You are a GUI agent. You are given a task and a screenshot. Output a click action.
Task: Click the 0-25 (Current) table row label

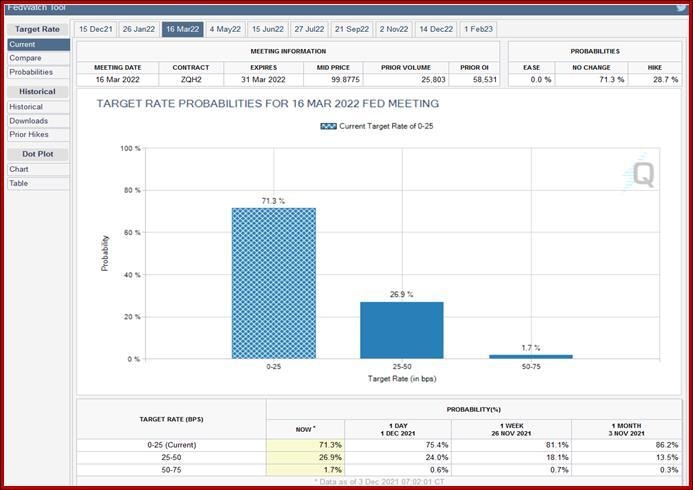point(171,445)
